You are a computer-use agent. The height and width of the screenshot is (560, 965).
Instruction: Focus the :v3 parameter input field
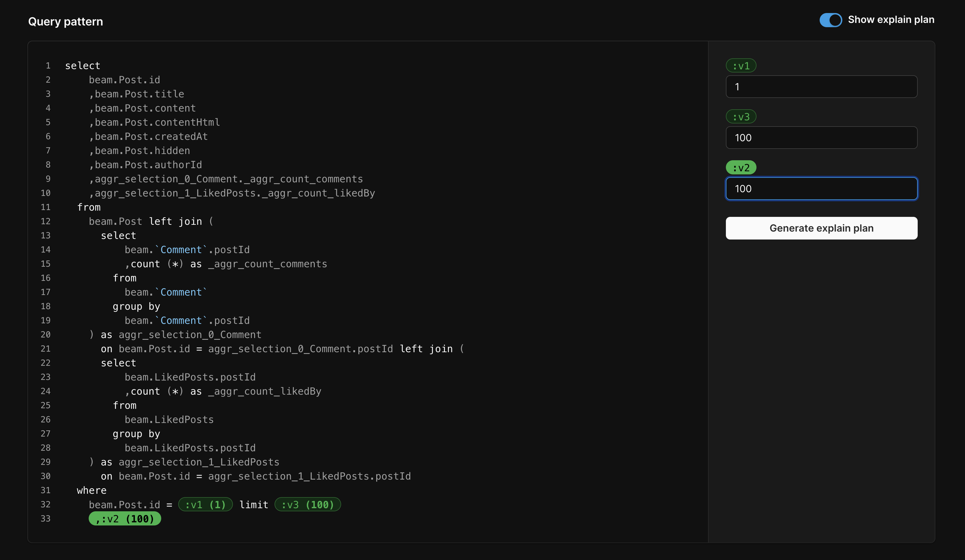[x=821, y=137]
